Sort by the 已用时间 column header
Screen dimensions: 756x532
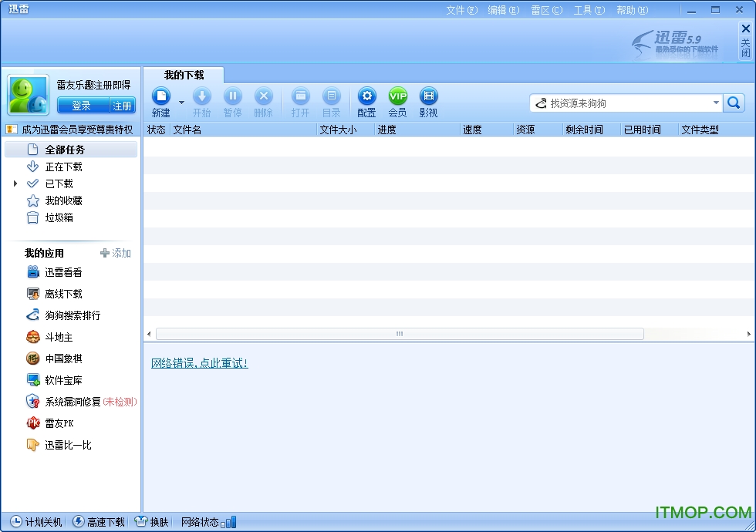[650, 130]
